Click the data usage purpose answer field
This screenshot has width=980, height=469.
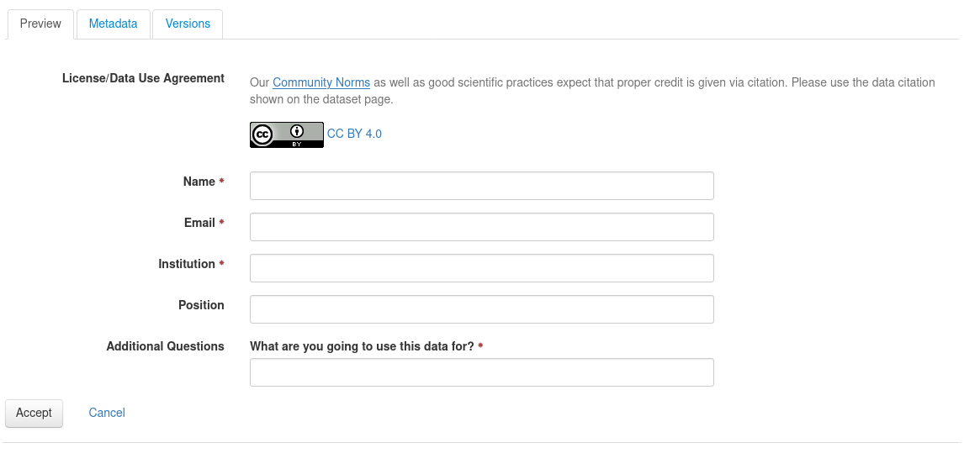point(482,372)
